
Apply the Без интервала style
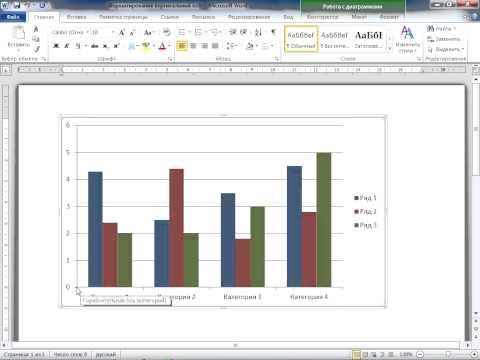pyautogui.click(x=334, y=39)
